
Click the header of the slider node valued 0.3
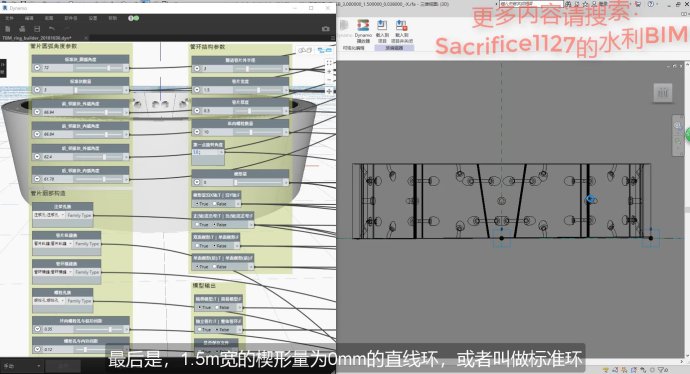241,102
